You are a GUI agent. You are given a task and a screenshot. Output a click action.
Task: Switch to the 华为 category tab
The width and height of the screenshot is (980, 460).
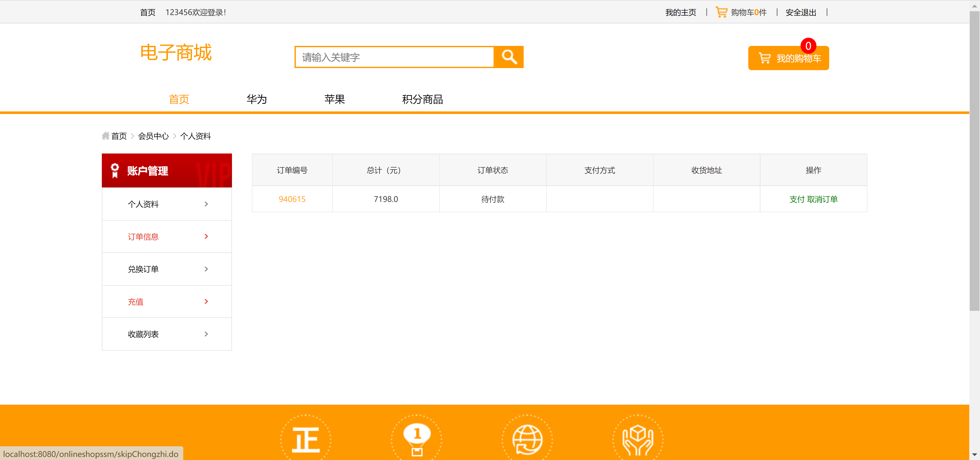pos(256,99)
